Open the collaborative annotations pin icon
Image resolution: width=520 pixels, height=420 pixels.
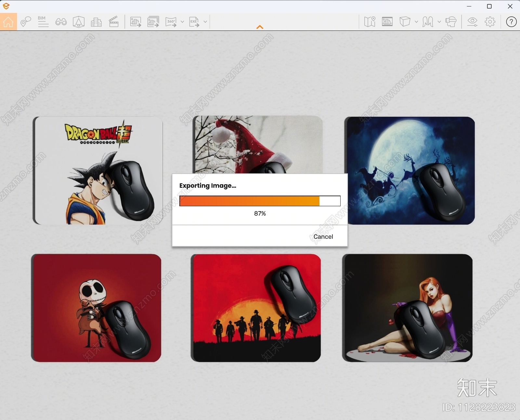(x=25, y=22)
